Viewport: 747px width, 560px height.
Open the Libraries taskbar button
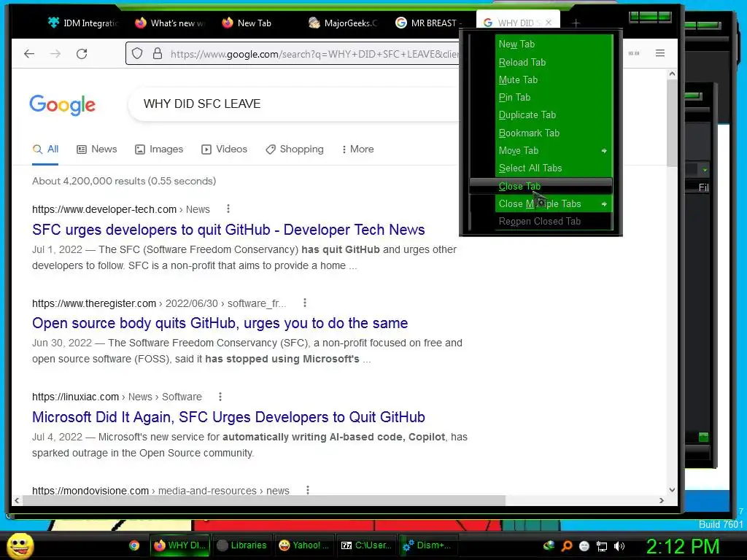pos(241,545)
